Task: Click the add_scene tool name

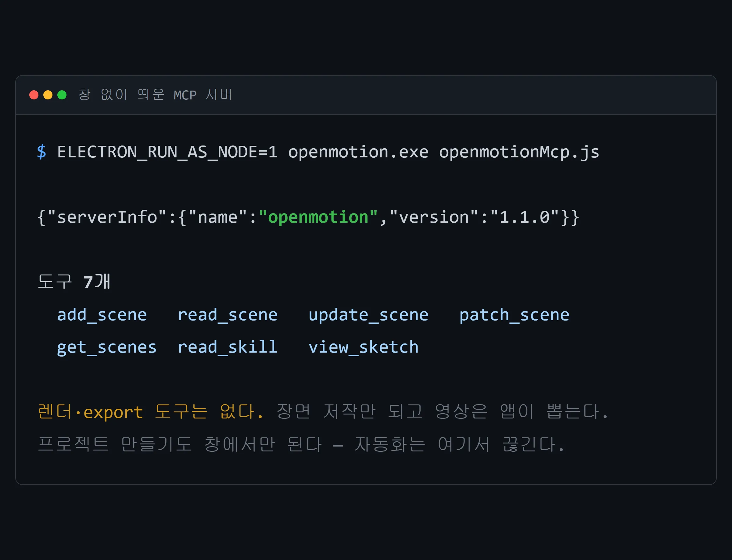Action: (x=102, y=315)
